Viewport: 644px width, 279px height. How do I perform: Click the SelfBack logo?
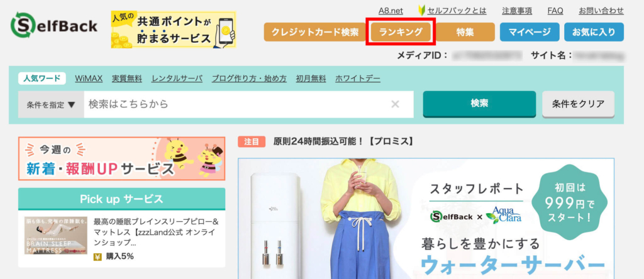[54, 26]
